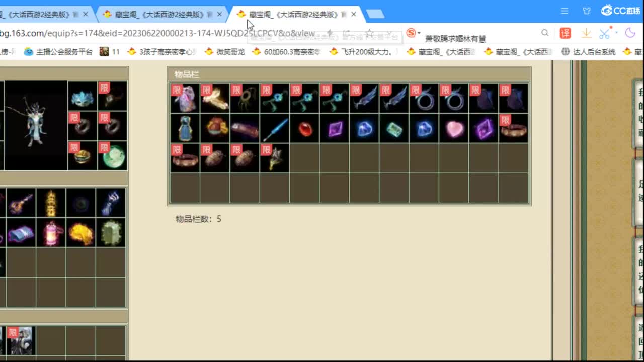
Task: Select the gold bowl equipment slot
Action: 82,155
